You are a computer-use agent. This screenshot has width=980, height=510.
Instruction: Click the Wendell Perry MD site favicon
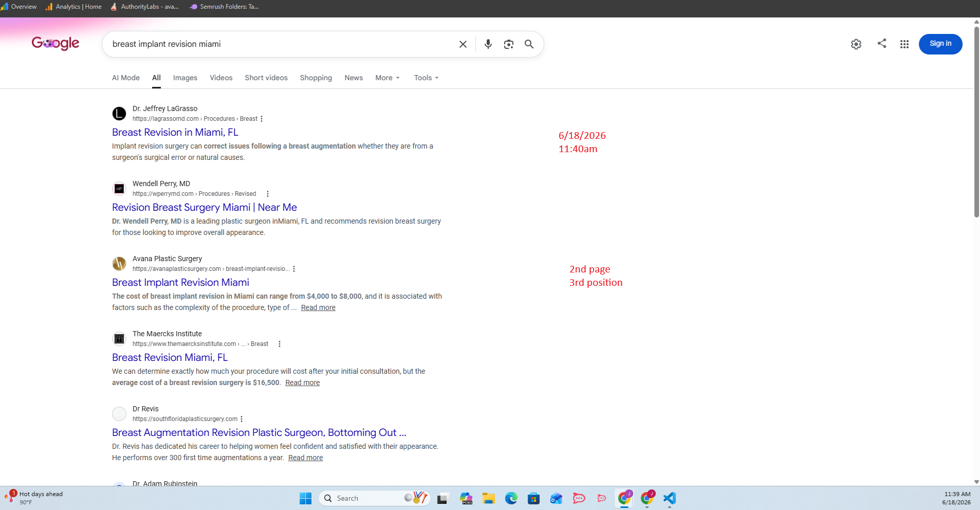pyautogui.click(x=119, y=189)
